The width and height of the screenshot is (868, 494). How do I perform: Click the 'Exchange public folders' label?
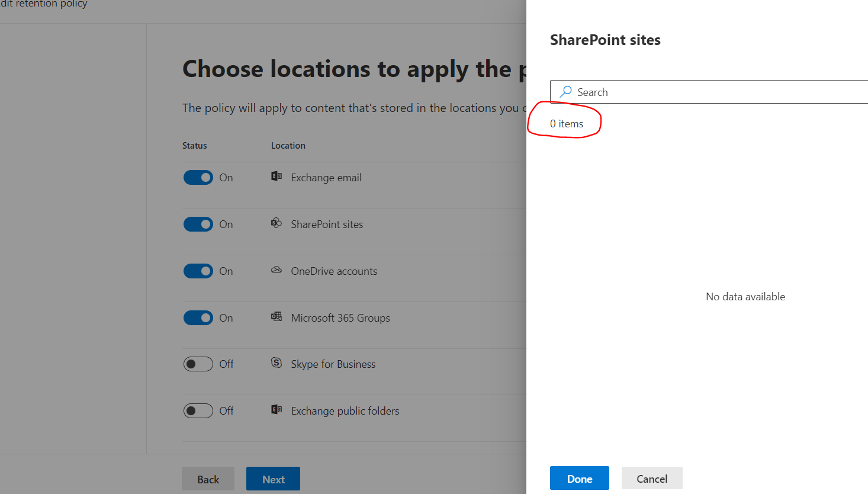click(x=345, y=411)
